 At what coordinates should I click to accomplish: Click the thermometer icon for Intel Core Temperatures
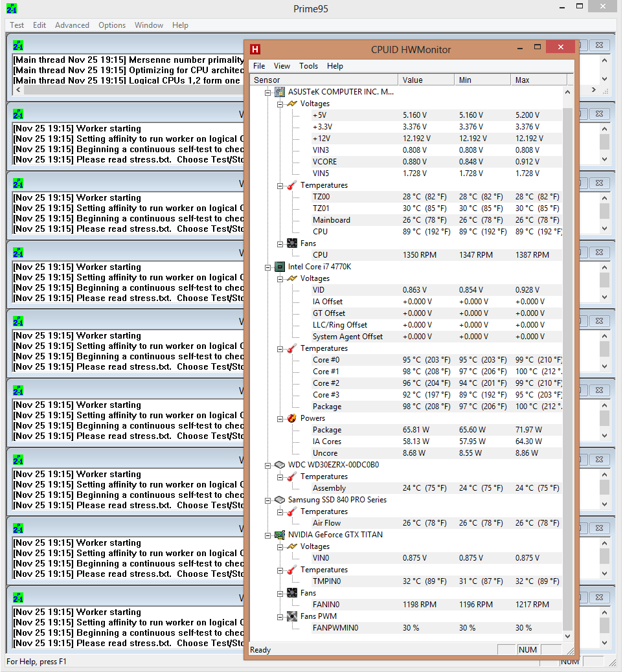click(292, 348)
